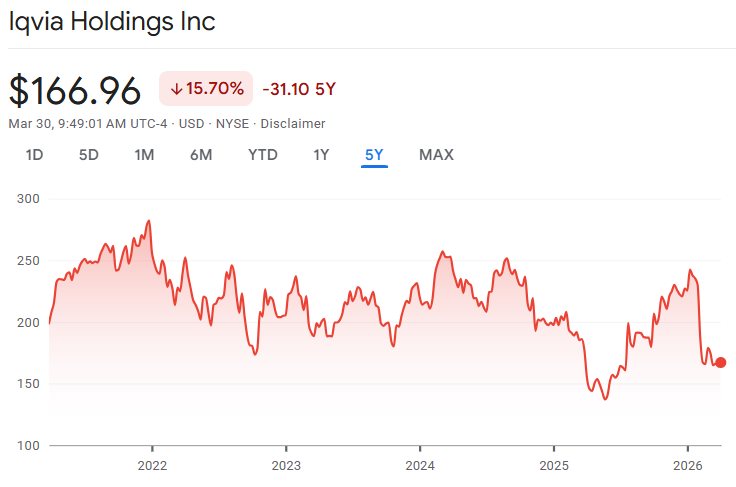Choose the 6M range tab

[201, 155]
